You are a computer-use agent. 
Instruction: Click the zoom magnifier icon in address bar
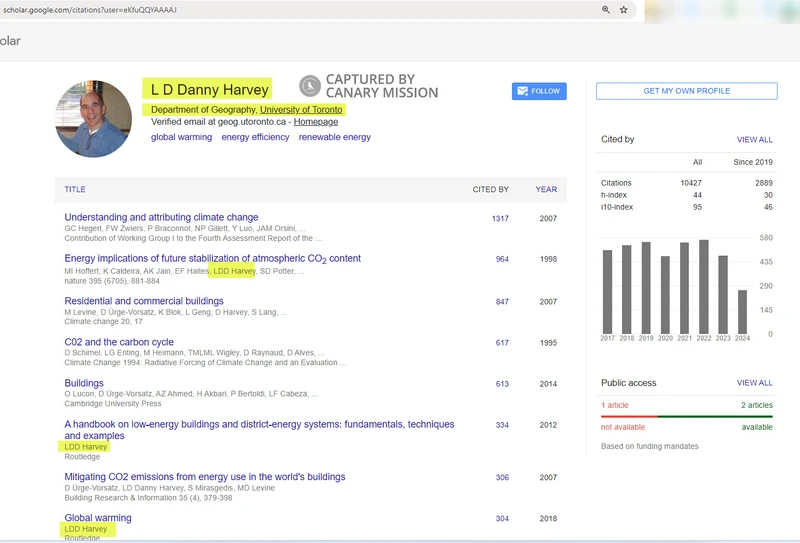tap(606, 10)
